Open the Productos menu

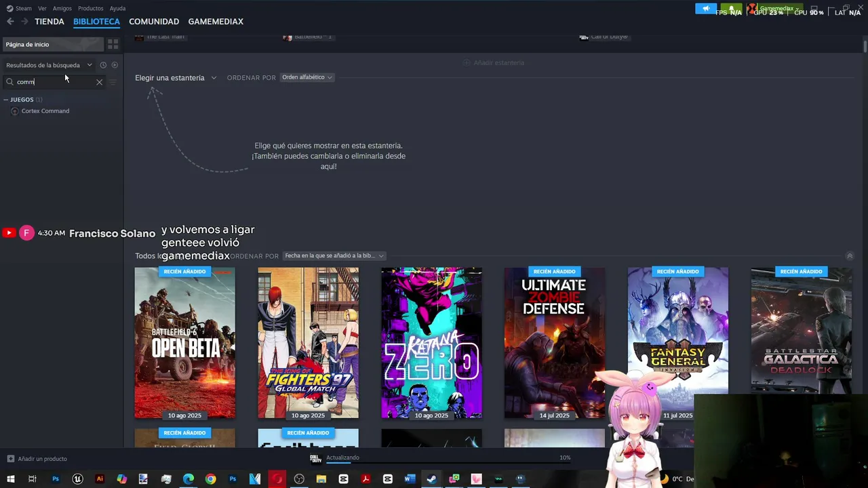point(91,8)
